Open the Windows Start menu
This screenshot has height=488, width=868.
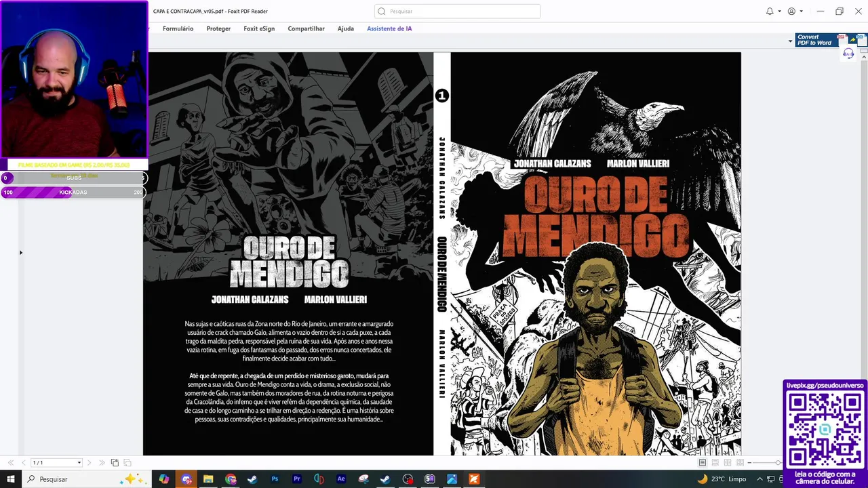11,479
